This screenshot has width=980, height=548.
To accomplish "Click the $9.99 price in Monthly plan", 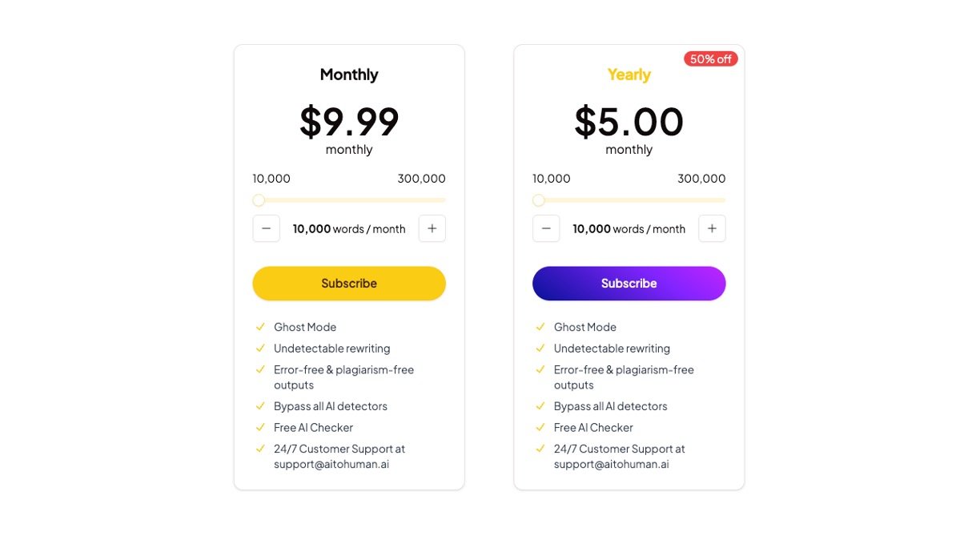I will [349, 122].
